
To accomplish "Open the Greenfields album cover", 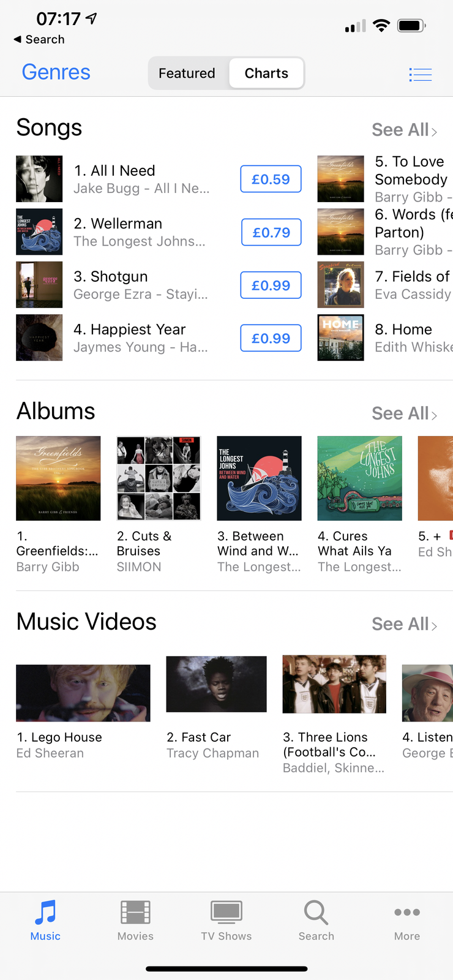I will click(58, 478).
